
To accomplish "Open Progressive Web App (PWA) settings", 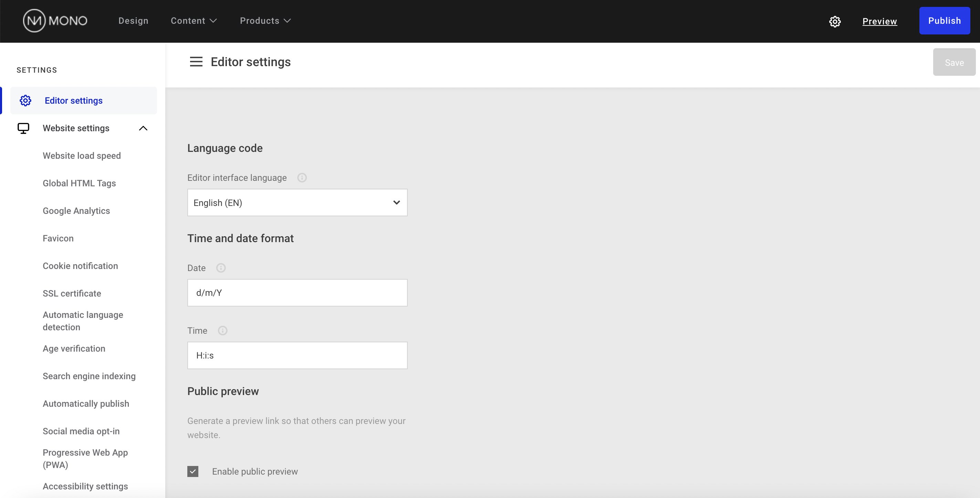I will pyautogui.click(x=85, y=458).
